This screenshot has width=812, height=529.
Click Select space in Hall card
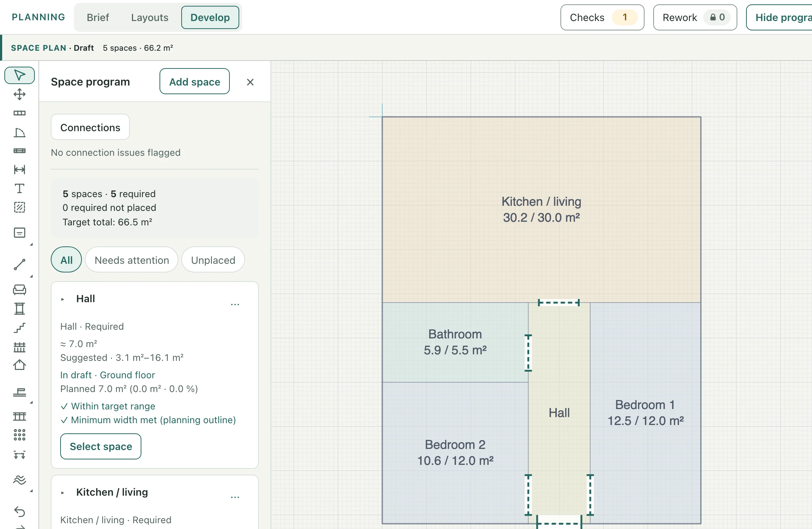[101, 446]
